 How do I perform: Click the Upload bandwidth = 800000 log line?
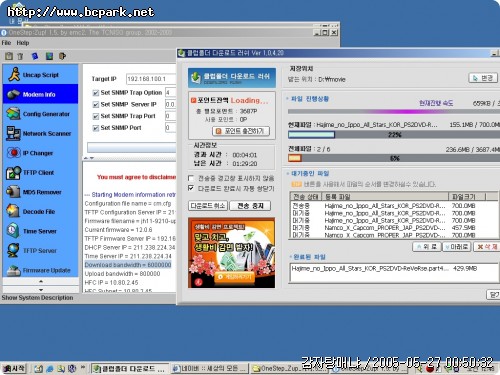[x=122, y=274]
